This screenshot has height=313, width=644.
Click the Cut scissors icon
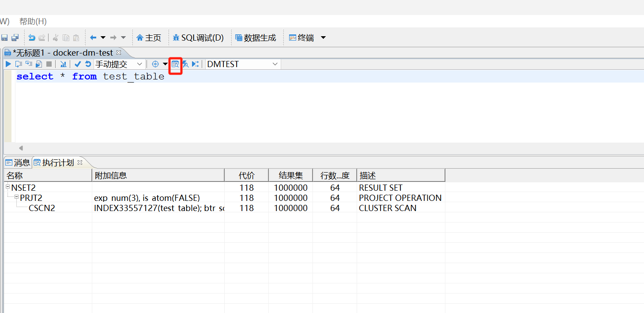coord(56,38)
